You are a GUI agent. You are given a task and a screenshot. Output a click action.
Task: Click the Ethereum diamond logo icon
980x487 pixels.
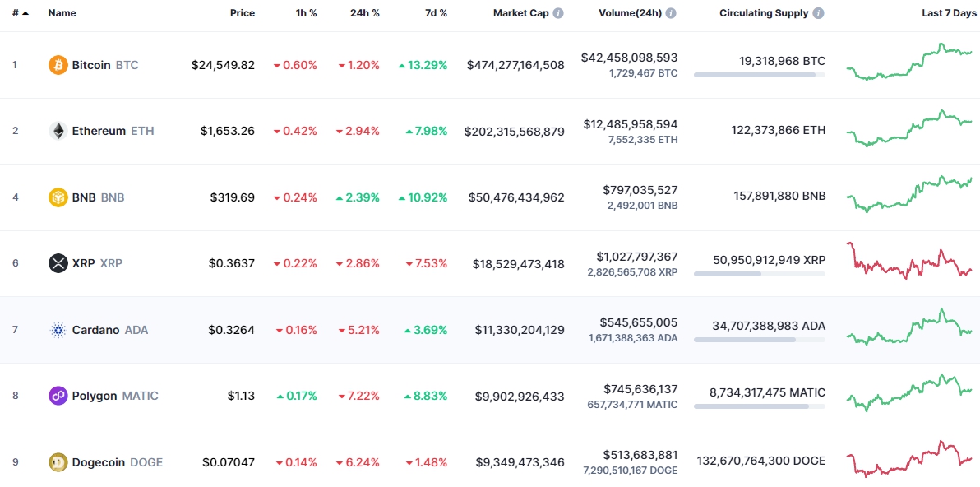pos(58,131)
